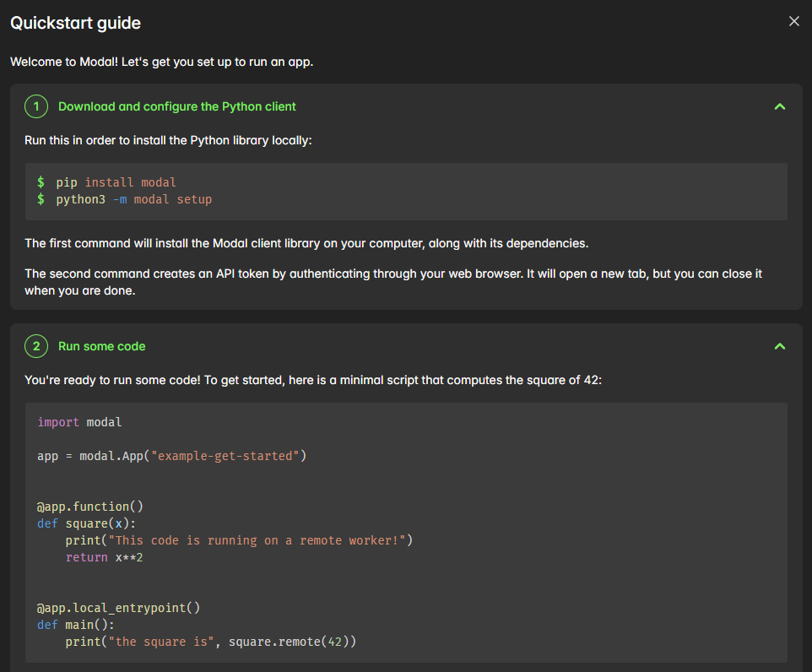Click the '@app.local_entrypoint()' decorator line
This screenshot has width=812, height=672.
[118, 608]
